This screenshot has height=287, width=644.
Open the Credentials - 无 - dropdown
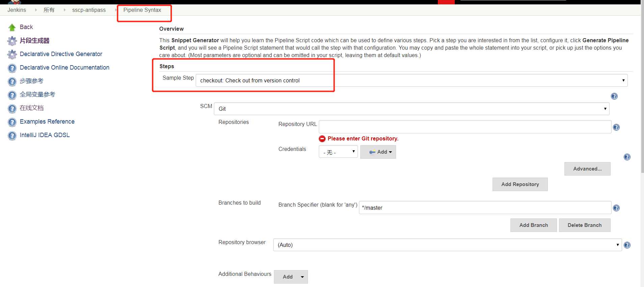[338, 152]
